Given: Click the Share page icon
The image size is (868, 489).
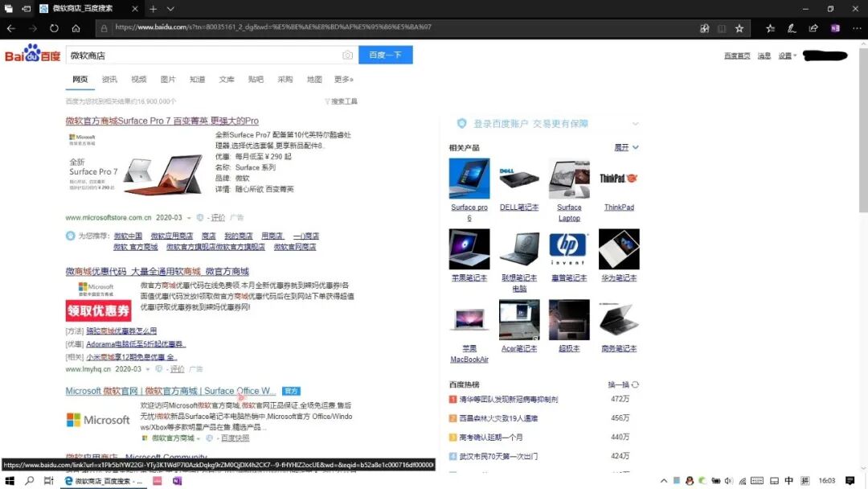Looking at the screenshot, I should pos(813,28).
